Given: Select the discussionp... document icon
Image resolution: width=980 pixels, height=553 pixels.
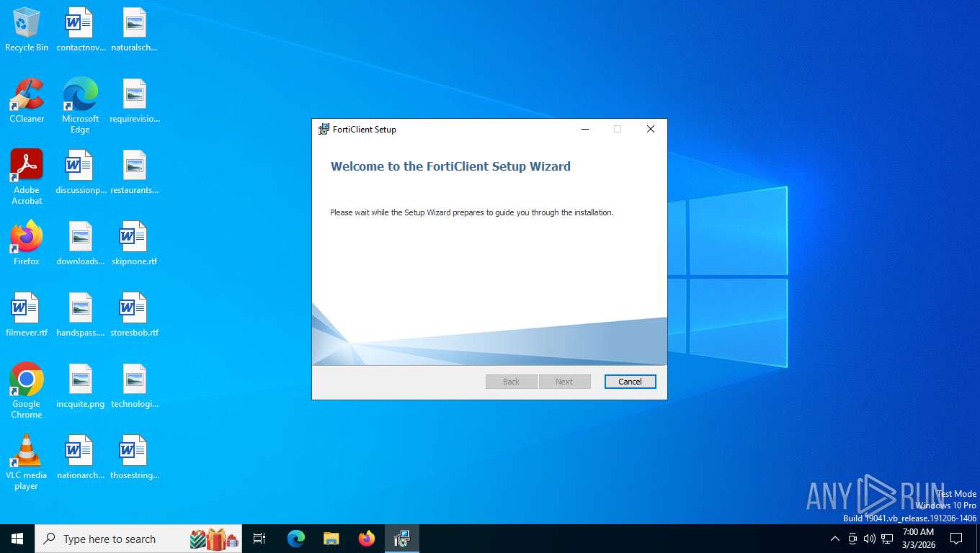Looking at the screenshot, I should pyautogui.click(x=81, y=173).
